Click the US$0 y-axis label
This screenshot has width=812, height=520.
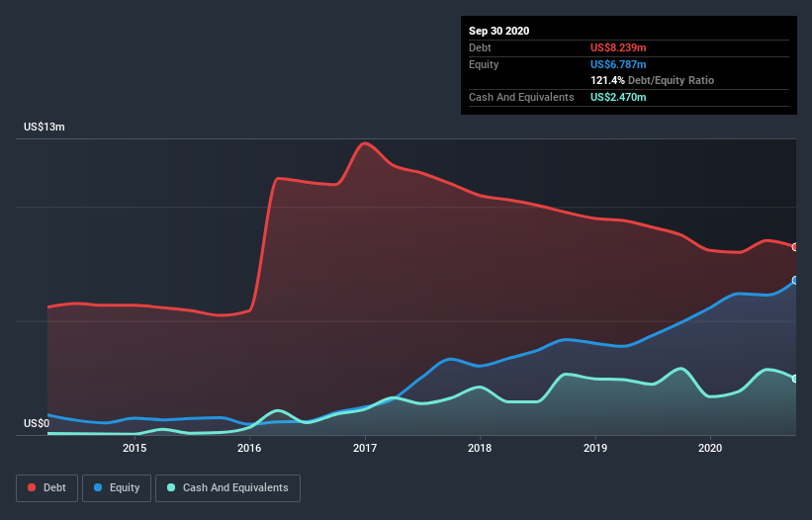click(37, 423)
